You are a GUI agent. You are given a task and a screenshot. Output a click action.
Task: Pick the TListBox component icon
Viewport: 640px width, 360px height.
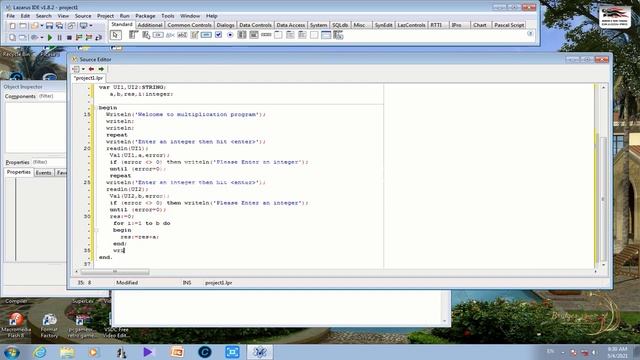[x=242, y=35]
